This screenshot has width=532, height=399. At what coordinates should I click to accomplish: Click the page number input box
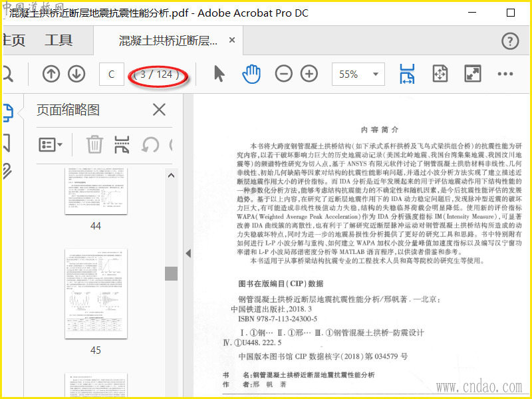[x=111, y=74]
